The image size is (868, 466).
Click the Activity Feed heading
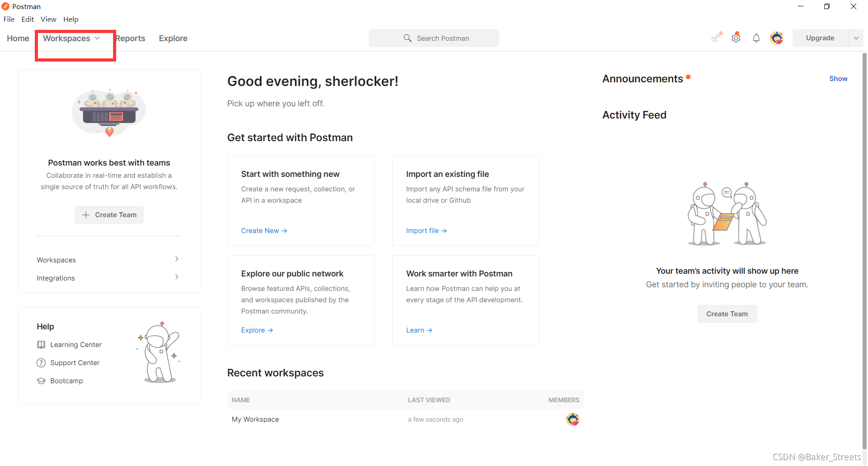coord(634,115)
